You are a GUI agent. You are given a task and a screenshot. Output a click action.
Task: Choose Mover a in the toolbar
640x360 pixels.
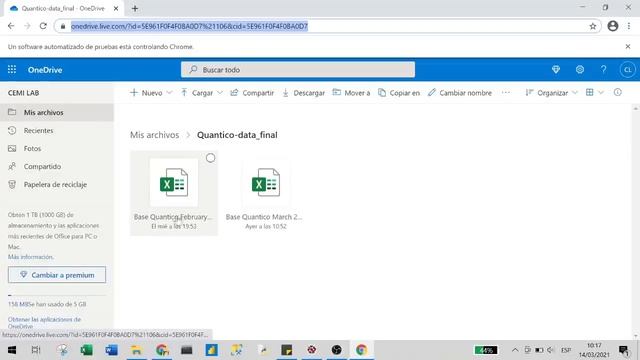coord(351,93)
